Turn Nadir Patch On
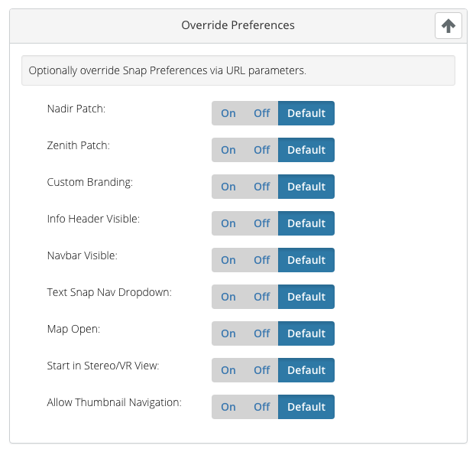The width and height of the screenshot is (476, 452). click(228, 113)
